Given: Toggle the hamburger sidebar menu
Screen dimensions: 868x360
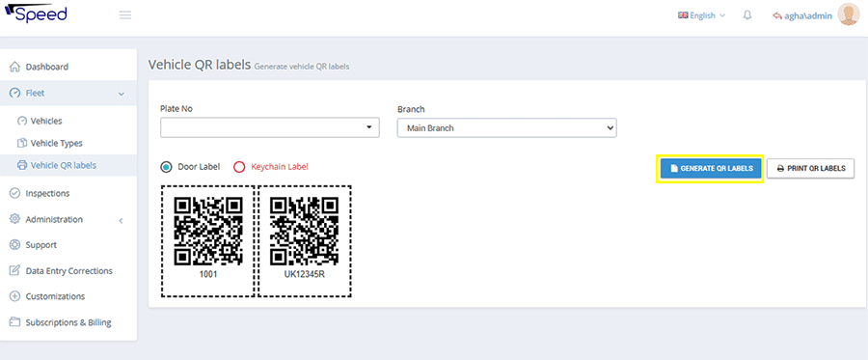Looking at the screenshot, I should click(125, 15).
